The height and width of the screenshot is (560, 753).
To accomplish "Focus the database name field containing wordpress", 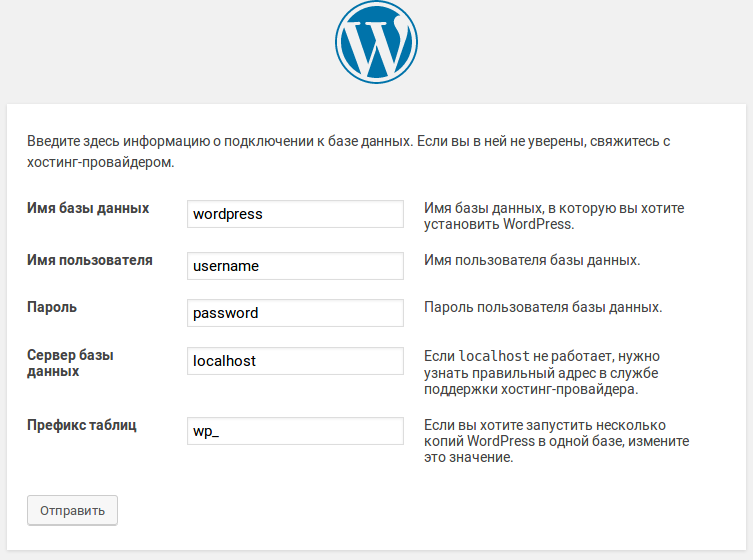I will (x=296, y=214).
